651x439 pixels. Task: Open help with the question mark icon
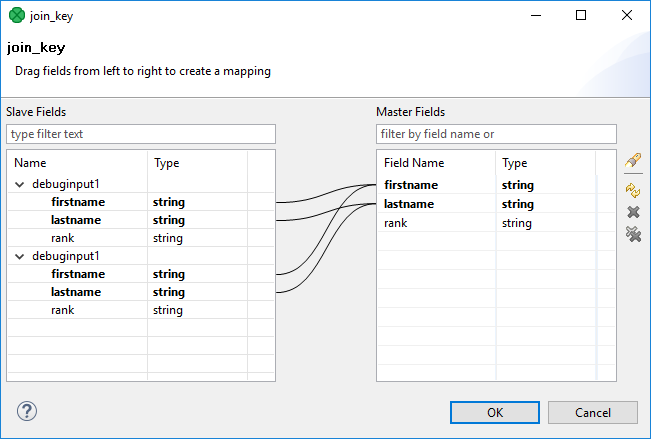27,410
